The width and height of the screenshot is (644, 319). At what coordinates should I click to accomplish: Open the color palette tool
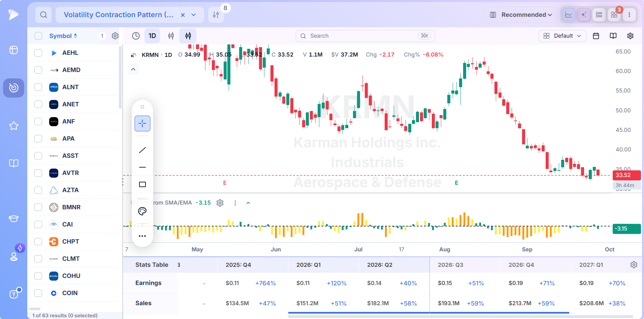(x=142, y=211)
